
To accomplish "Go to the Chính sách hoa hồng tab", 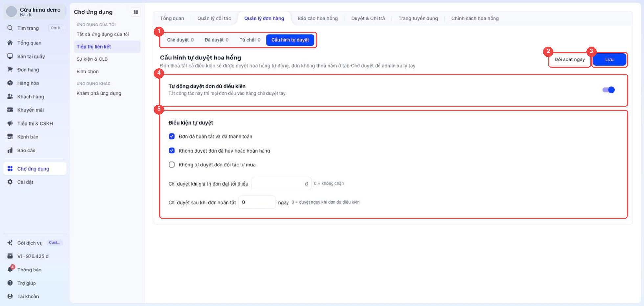I will tap(475, 18).
